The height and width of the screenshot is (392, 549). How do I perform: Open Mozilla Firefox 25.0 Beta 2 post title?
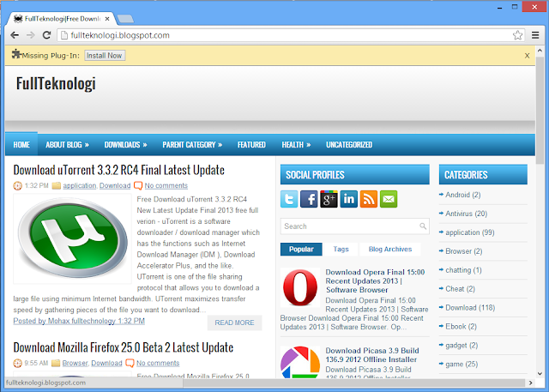pyautogui.click(x=124, y=347)
